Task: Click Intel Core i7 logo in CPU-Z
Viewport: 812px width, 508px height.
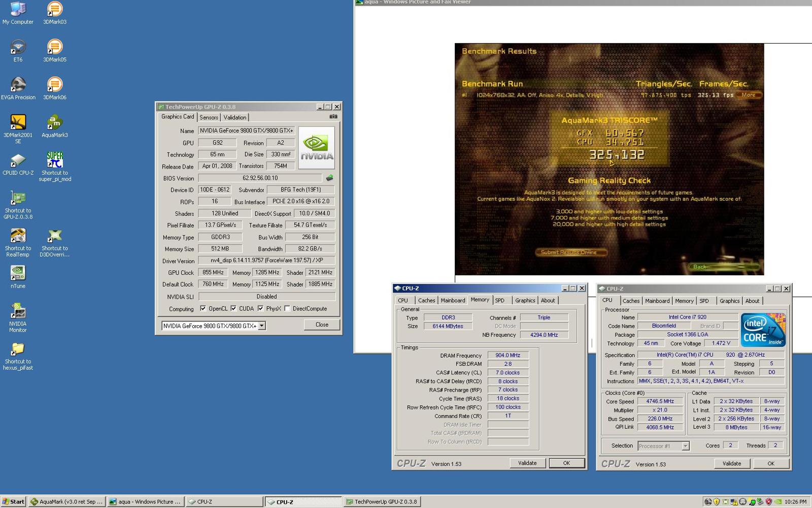Action: (763, 330)
